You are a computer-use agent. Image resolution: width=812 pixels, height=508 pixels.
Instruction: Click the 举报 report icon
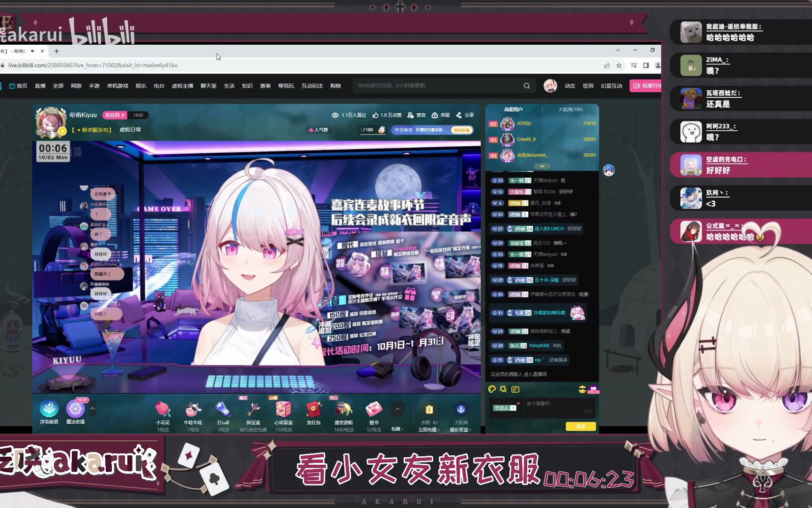click(x=435, y=115)
